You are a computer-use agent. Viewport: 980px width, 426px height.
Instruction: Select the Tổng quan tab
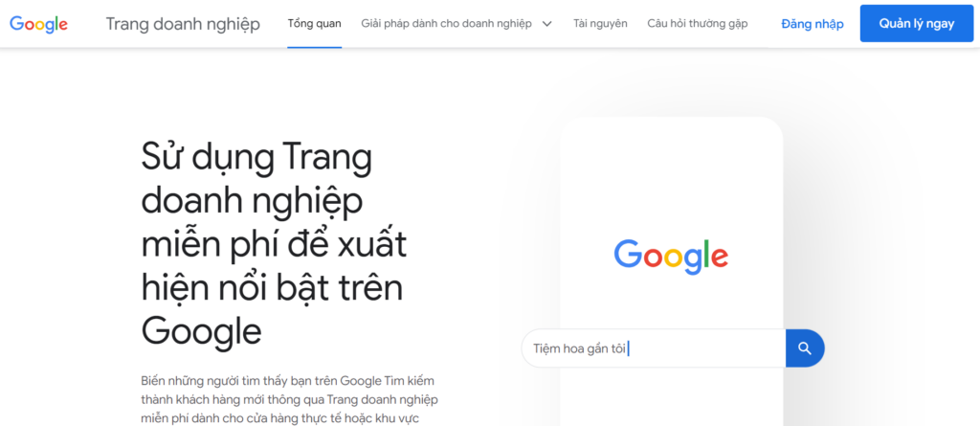coord(314,24)
